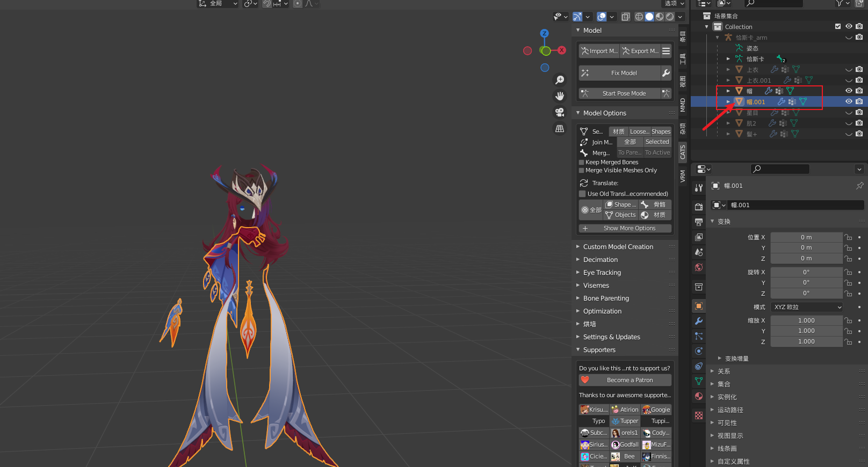Screen dimensions: 868x467
Task: Click the Import Model button
Action: (x=599, y=51)
